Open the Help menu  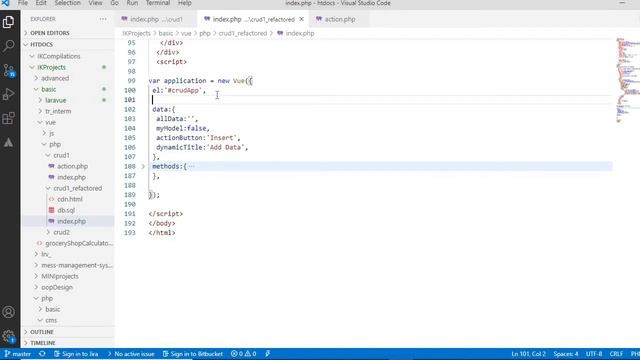pyautogui.click(x=184, y=3)
